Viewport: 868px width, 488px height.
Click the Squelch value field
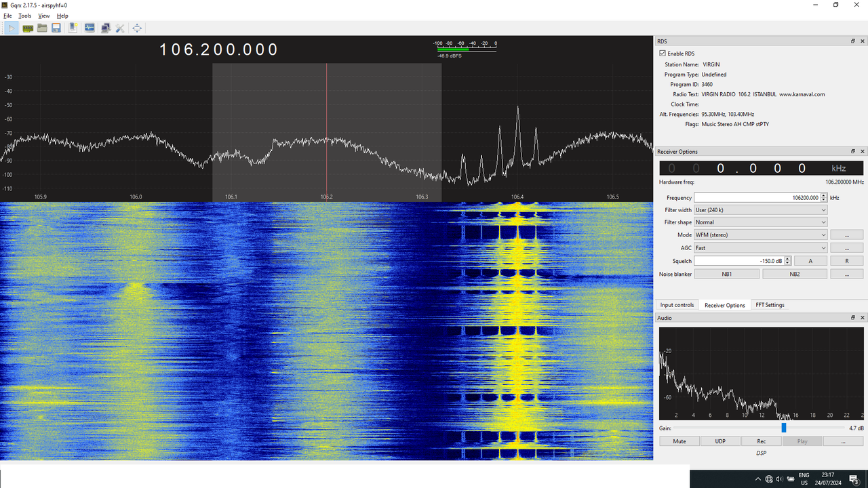click(739, 261)
